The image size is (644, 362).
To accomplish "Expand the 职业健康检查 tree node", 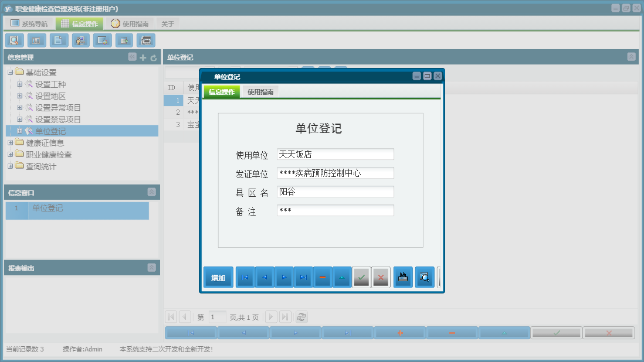I will [10, 154].
